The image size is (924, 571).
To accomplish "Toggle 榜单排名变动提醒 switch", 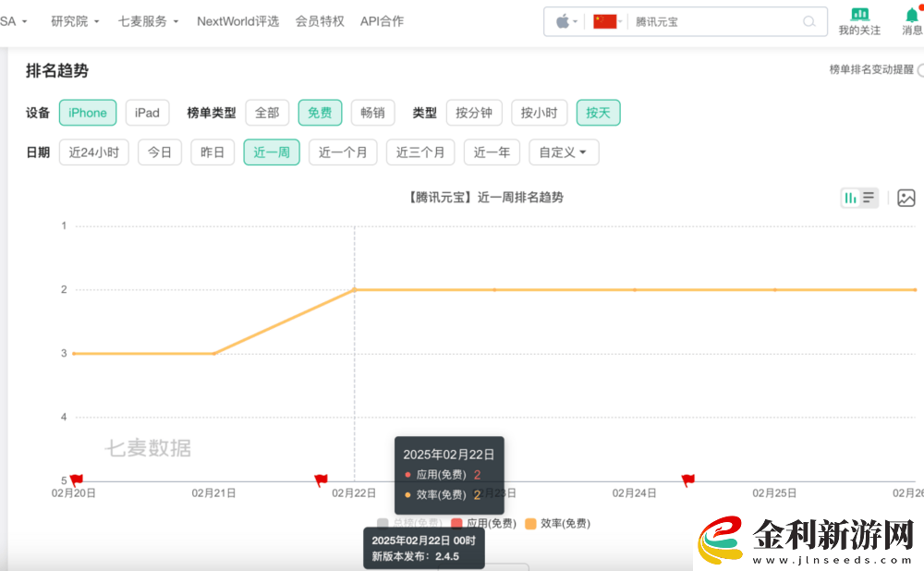I will click(920, 70).
